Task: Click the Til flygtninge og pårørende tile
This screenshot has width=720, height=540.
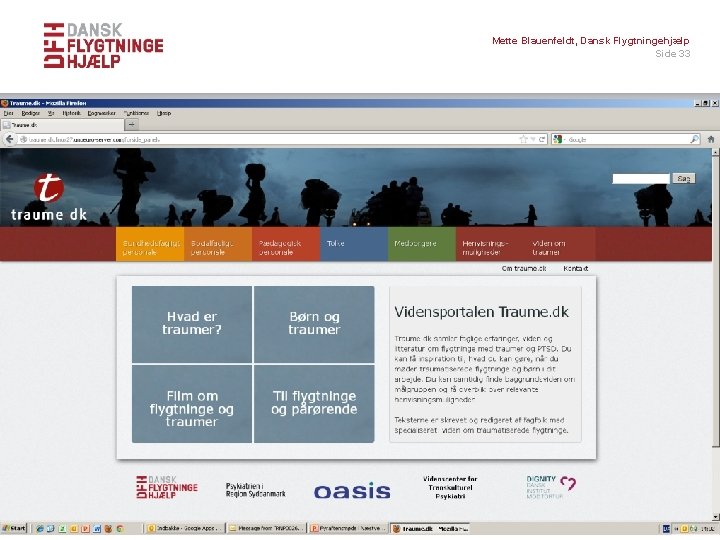Action: click(x=314, y=404)
